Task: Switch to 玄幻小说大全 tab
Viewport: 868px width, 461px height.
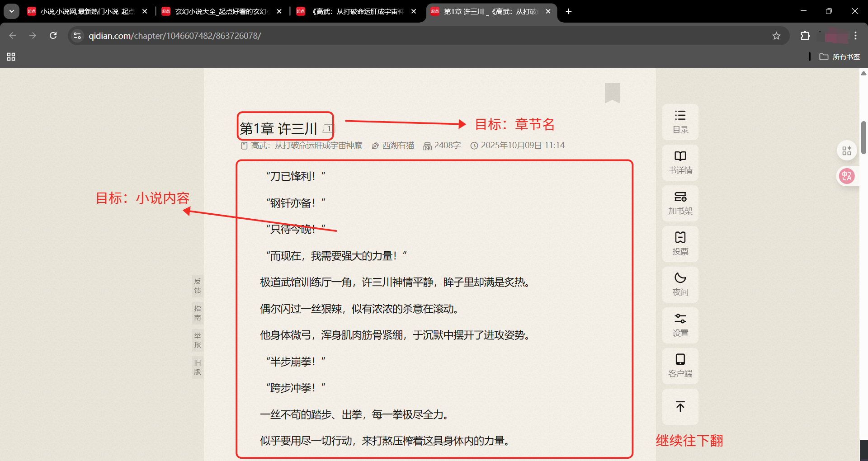Action: 216,11
